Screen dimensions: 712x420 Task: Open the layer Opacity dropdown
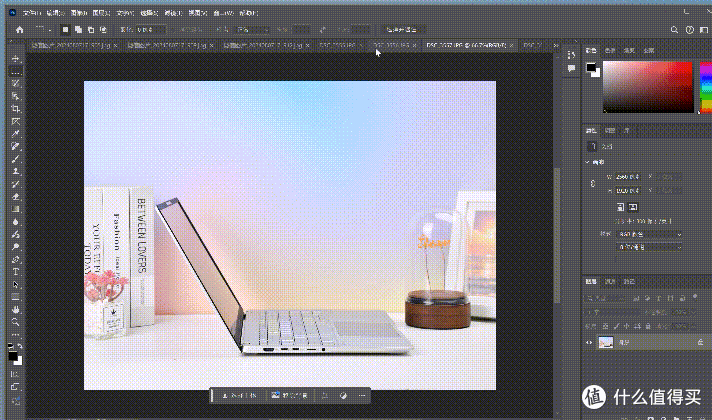(685, 312)
